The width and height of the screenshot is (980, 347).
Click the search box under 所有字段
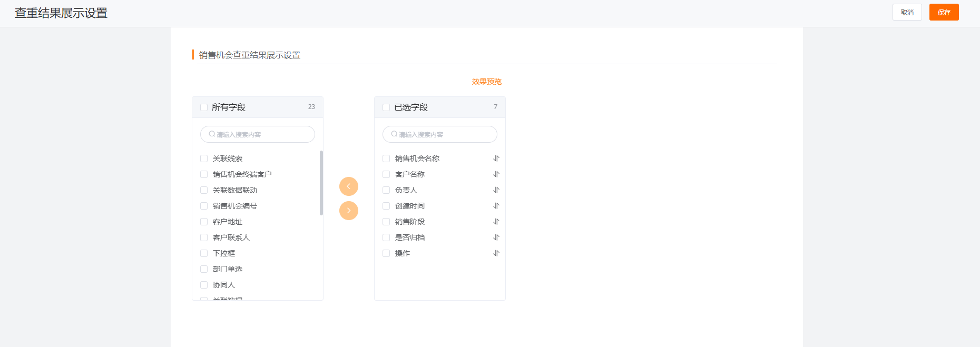(x=258, y=134)
